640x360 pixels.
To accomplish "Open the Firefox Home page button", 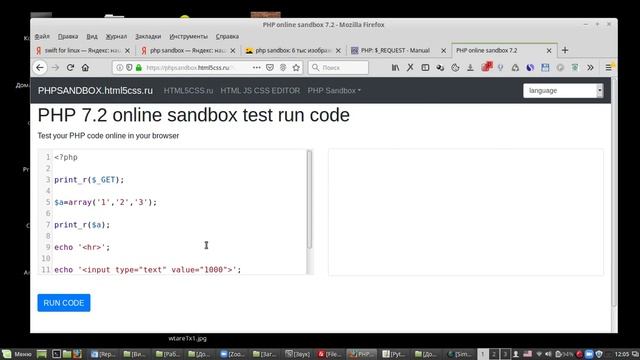I will click(x=85, y=68).
